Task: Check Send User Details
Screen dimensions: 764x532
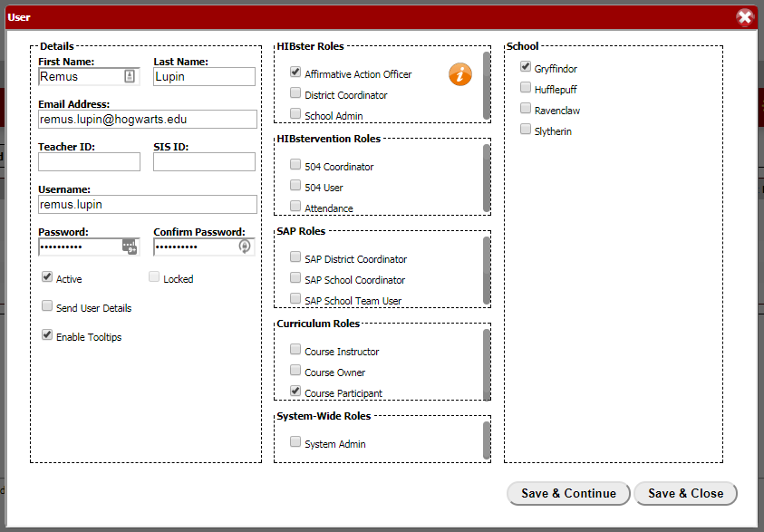Action: 47,305
